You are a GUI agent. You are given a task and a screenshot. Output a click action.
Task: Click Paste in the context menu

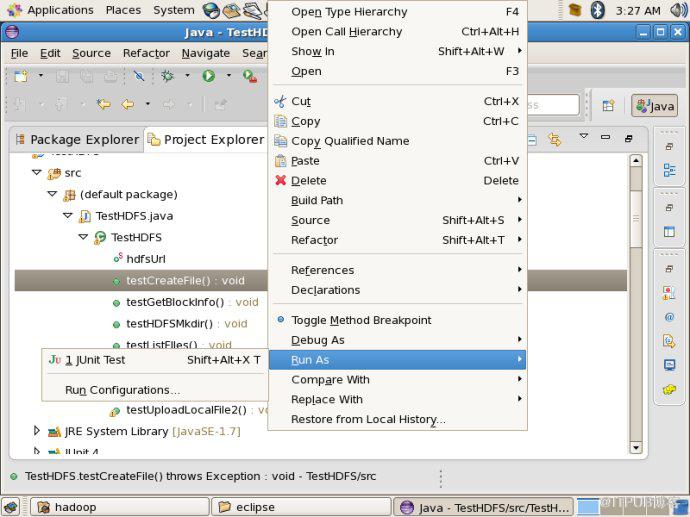[398, 161]
